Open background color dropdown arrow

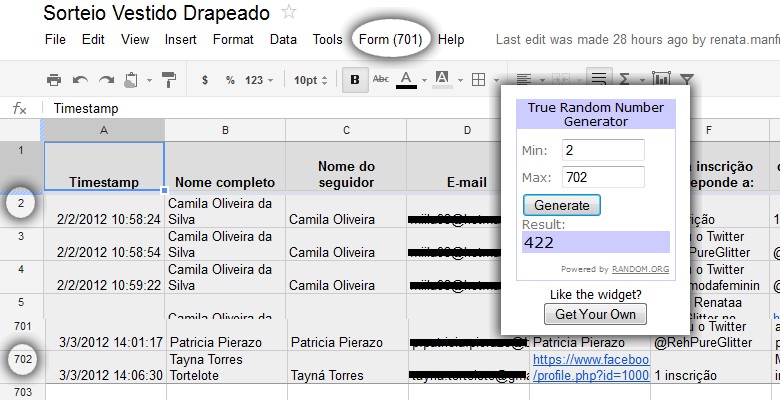tap(461, 80)
